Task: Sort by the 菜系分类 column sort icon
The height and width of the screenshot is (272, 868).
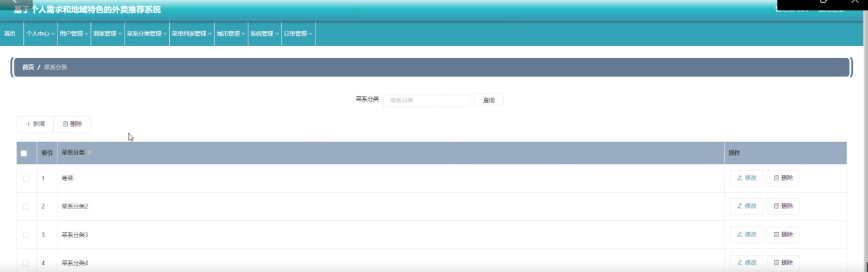Action: 89,153
